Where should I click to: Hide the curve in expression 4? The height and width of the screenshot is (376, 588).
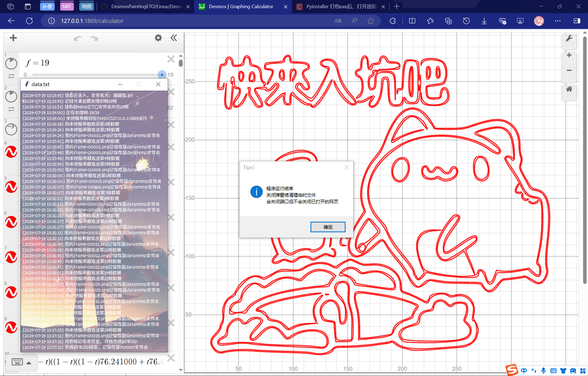click(x=11, y=152)
